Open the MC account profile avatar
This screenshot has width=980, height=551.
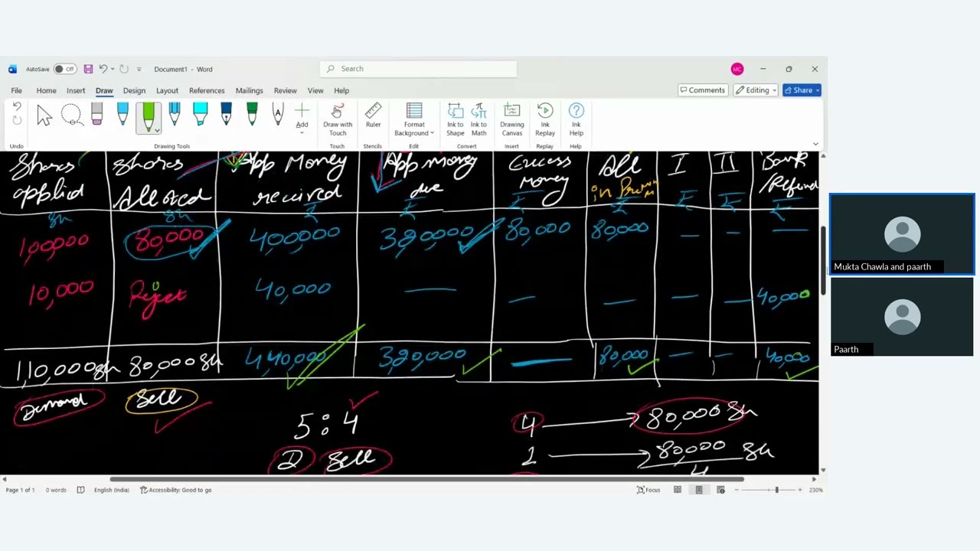click(737, 69)
